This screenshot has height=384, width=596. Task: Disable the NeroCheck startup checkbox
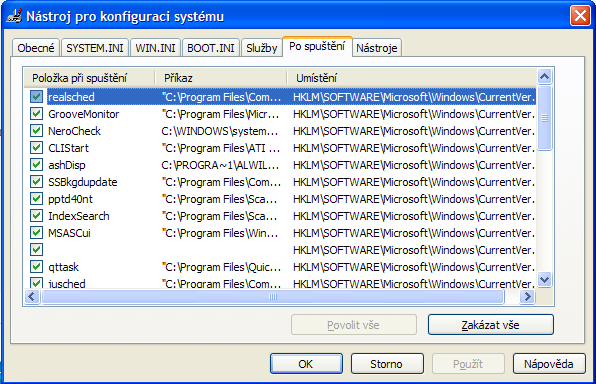click(36, 131)
